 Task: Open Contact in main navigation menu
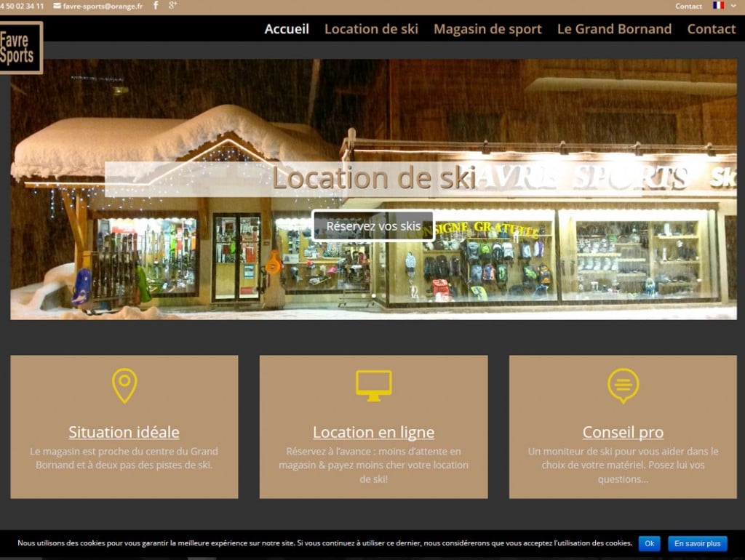pyautogui.click(x=712, y=29)
